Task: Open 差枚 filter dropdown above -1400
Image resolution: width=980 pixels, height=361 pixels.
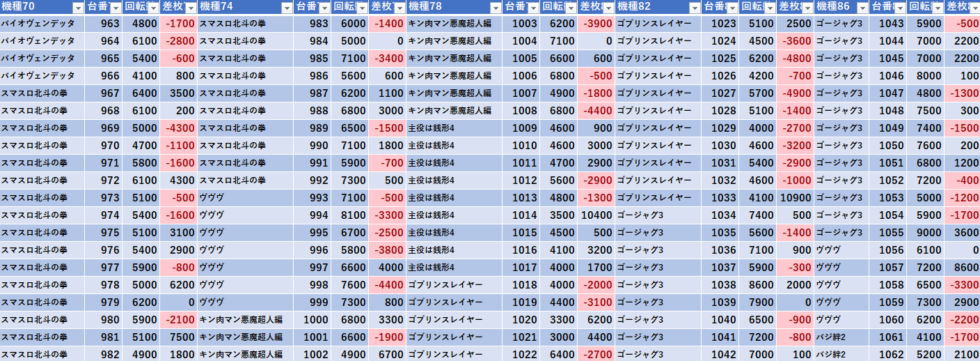Action: pyautogui.click(x=399, y=8)
